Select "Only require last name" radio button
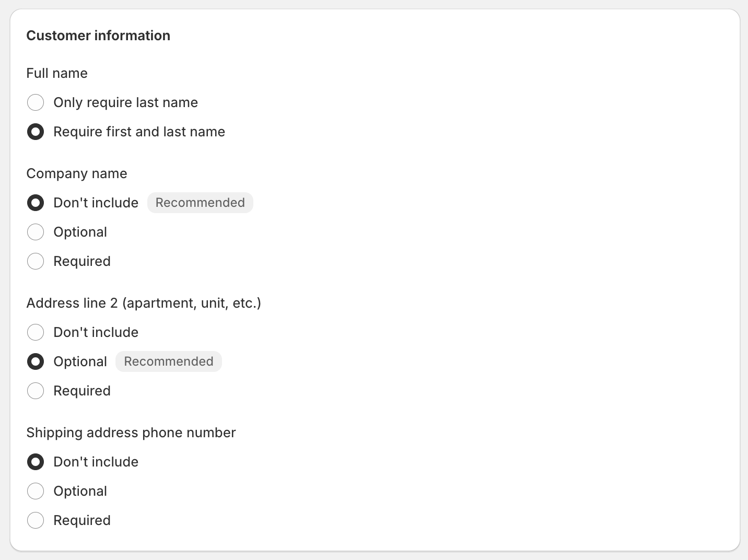The image size is (748, 560). [36, 102]
